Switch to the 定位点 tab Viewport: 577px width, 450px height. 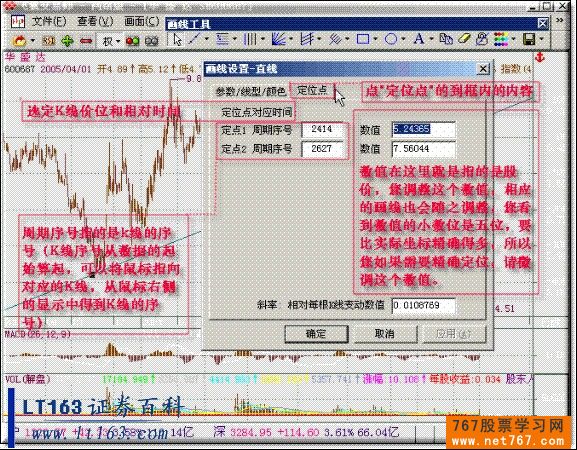(312, 90)
